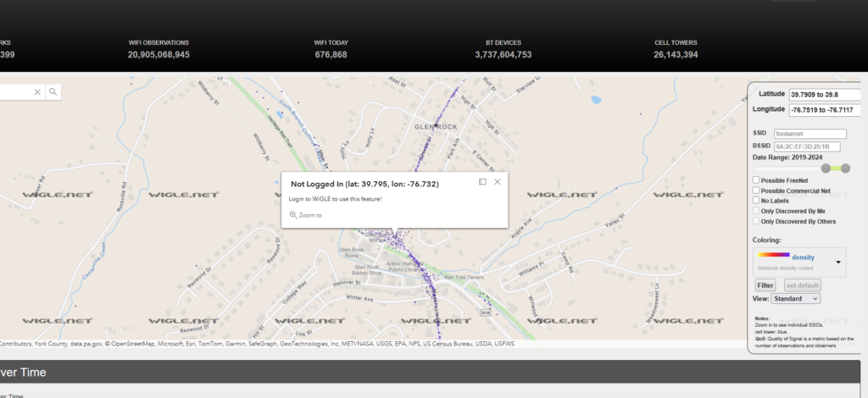
Task: Click the set default button
Action: click(x=802, y=285)
